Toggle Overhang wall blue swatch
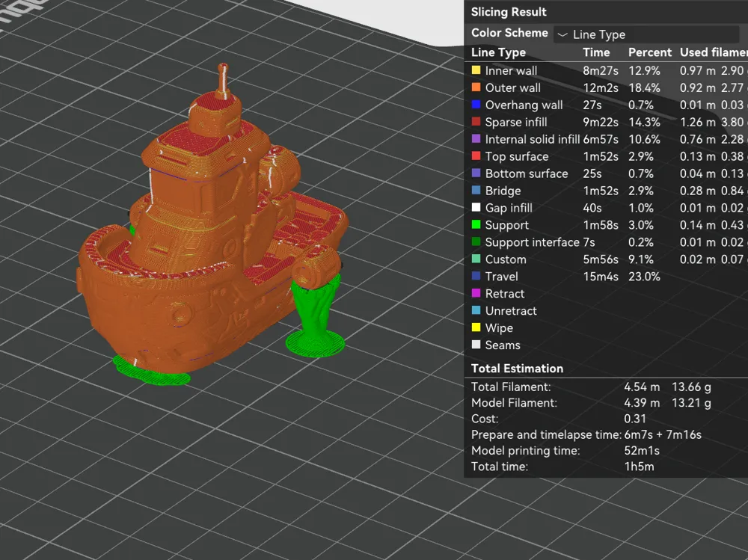This screenshot has width=748, height=560. click(476, 105)
